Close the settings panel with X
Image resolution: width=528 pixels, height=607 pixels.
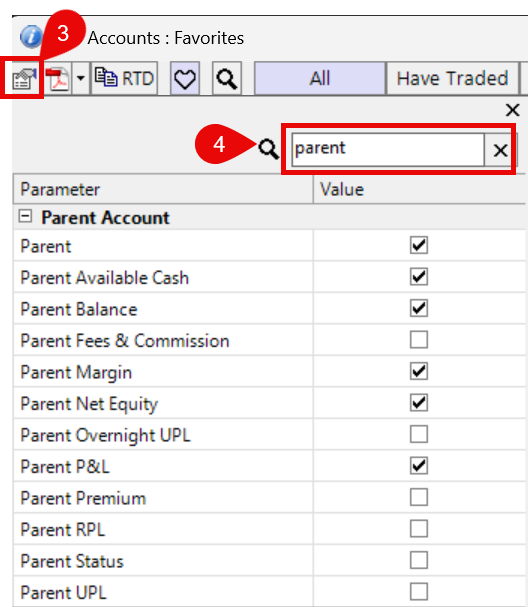point(513,110)
